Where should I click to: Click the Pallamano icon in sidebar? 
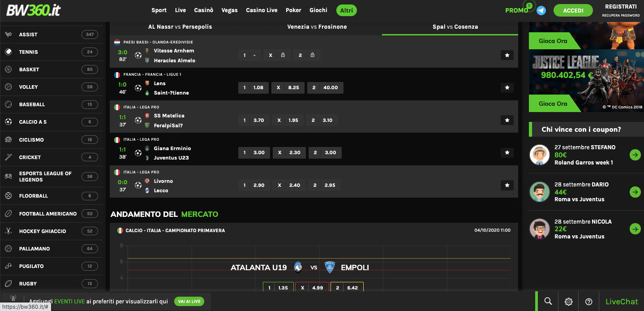9,249
